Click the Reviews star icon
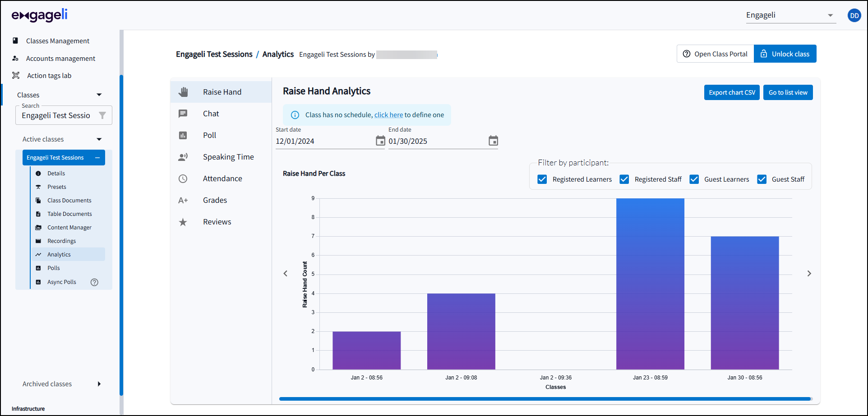The image size is (868, 416). coord(183,222)
